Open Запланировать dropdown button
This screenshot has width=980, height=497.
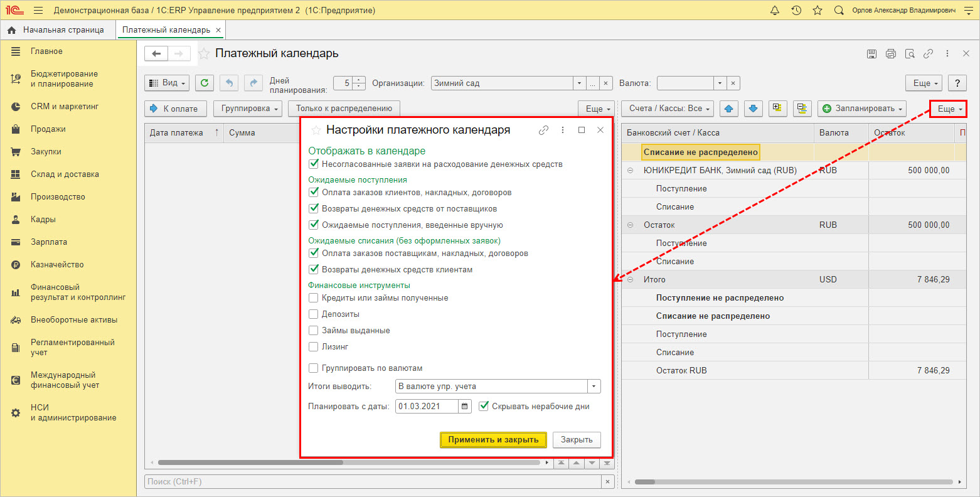[x=862, y=109]
